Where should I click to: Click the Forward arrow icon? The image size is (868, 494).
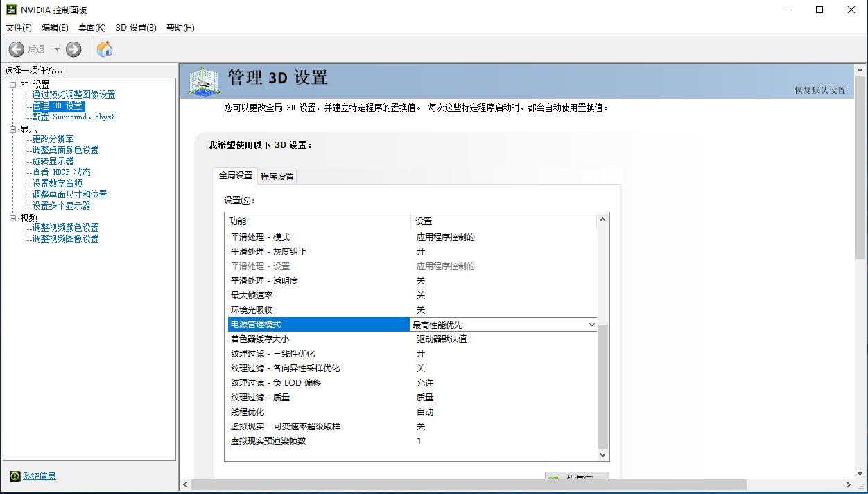(73, 49)
